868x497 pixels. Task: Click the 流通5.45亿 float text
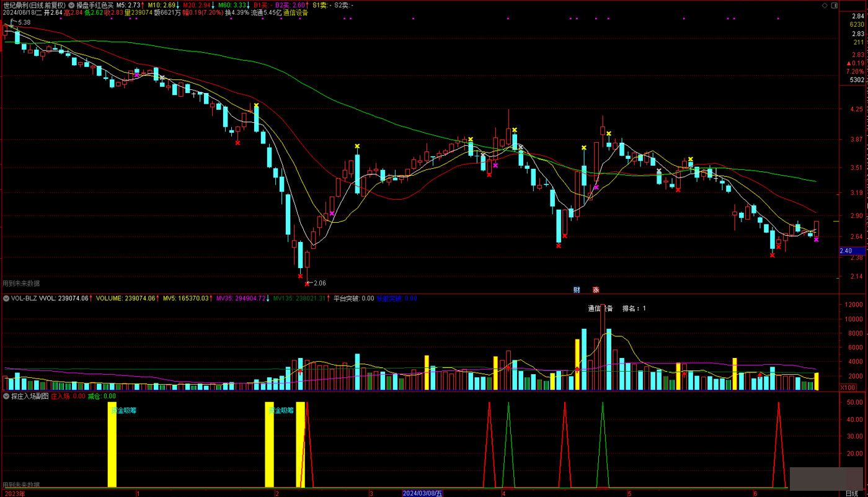point(266,12)
